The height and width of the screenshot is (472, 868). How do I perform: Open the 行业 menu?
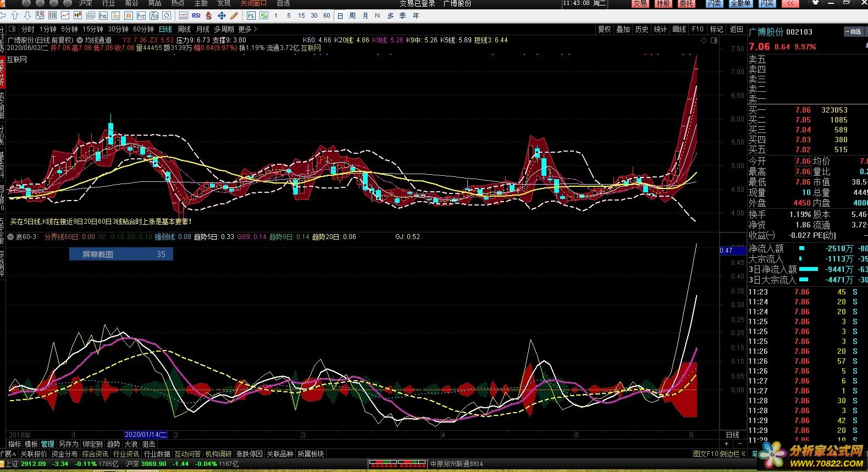(109, 3)
